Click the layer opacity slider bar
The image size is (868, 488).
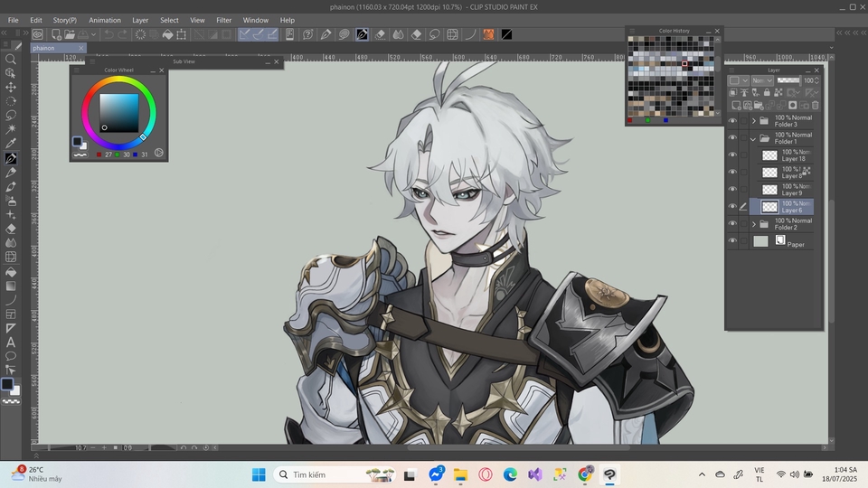click(788, 80)
